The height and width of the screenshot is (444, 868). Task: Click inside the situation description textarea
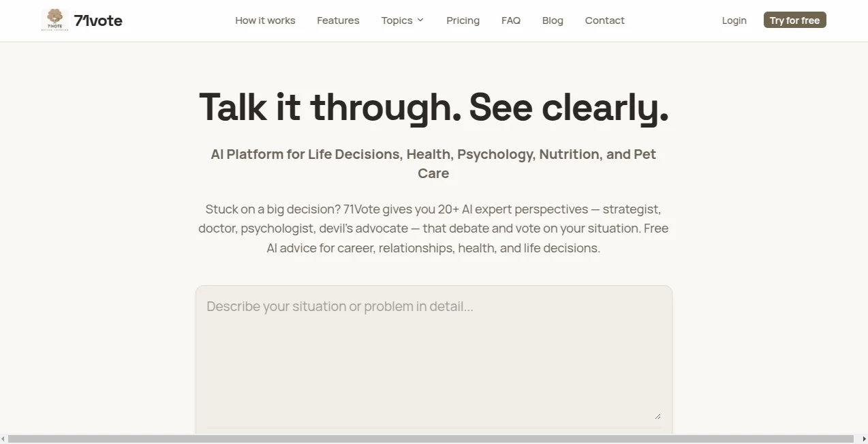tap(433, 355)
